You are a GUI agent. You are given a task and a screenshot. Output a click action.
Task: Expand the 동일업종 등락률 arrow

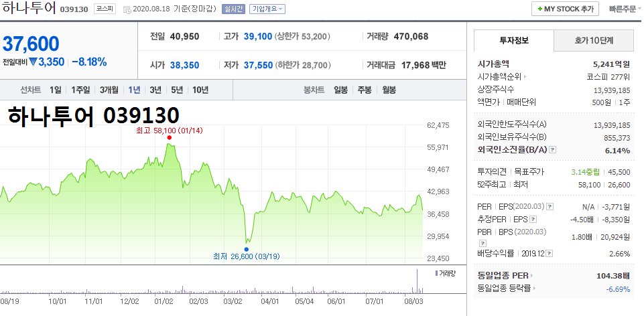[x=534, y=289]
